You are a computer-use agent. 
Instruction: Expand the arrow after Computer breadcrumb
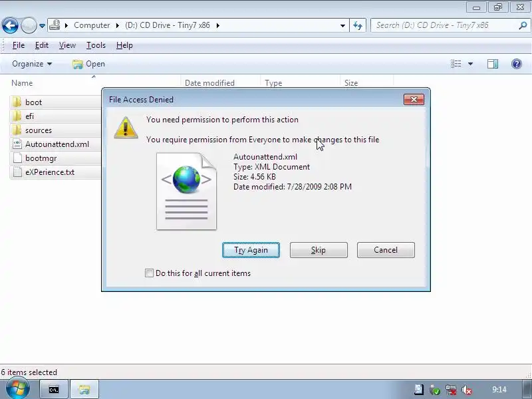pos(118,25)
